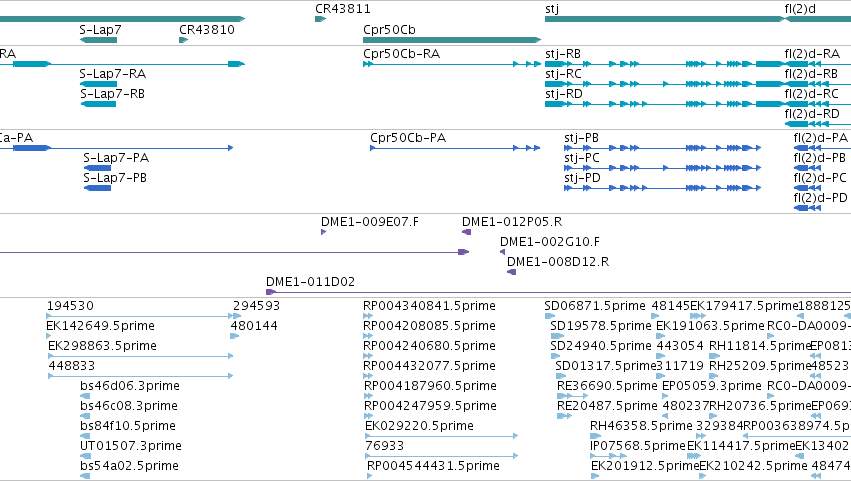The height and width of the screenshot is (481, 851).
Task: Click the 194530 EST label
Action: pos(70,306)
